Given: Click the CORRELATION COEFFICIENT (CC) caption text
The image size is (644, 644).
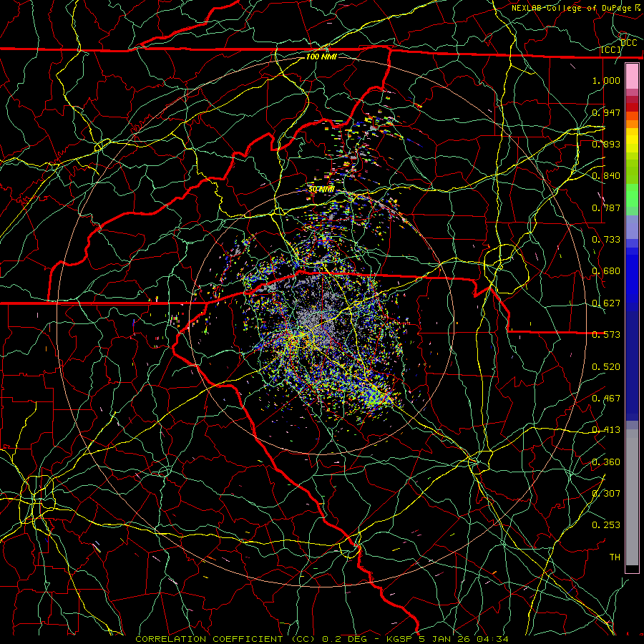Looking at the screenshot, I should (225, 639).
